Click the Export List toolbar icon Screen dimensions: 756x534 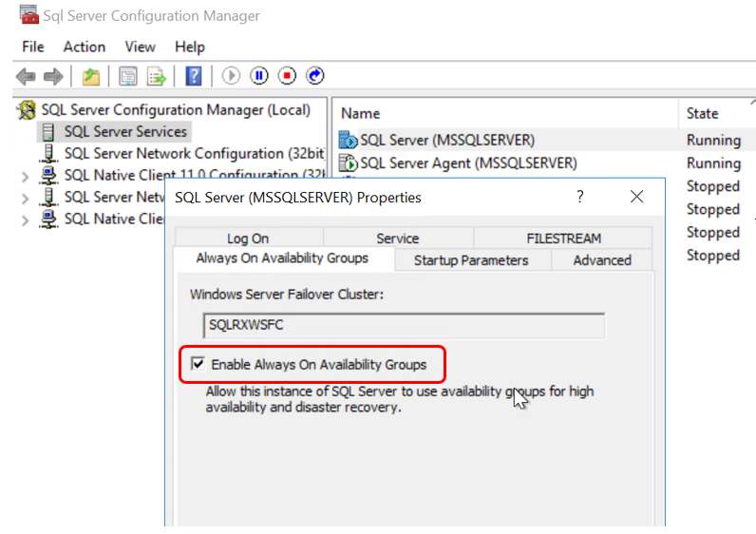coord(156,76)
